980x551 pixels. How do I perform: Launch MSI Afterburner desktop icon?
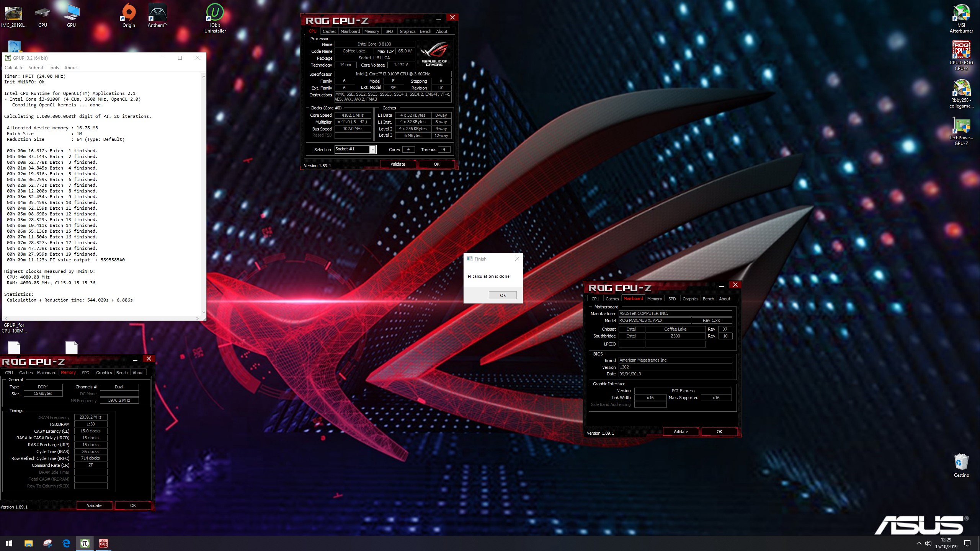click(x=961, y=18)
